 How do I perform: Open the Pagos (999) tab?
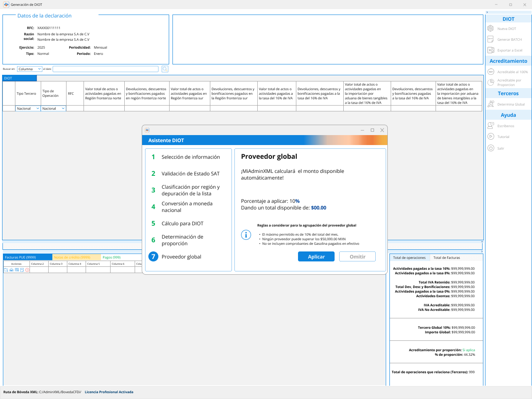coord(111,257)
